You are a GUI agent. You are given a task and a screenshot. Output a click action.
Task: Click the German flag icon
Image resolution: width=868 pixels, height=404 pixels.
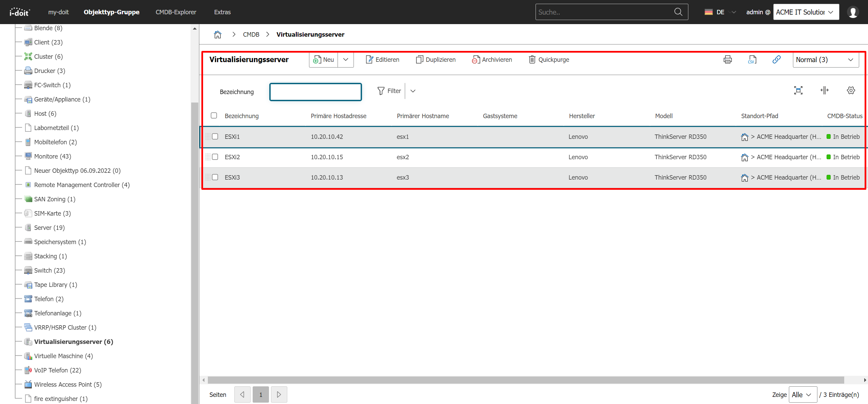click(708, 12)
